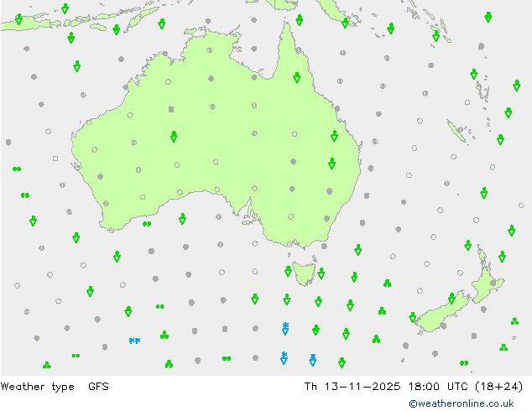Click the green shower symbol on Cape York Peninsula

[297, 77]
